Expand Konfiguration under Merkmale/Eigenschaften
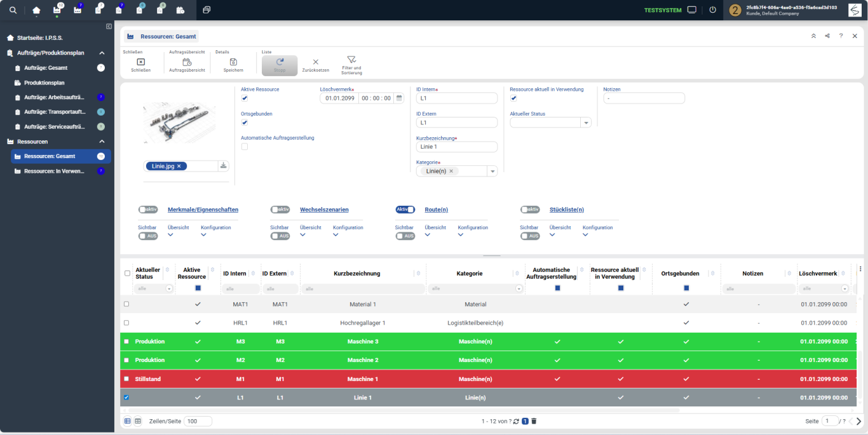Image resolution: width=868 pixels, height=435 pixels. click(x=203, y=235)
